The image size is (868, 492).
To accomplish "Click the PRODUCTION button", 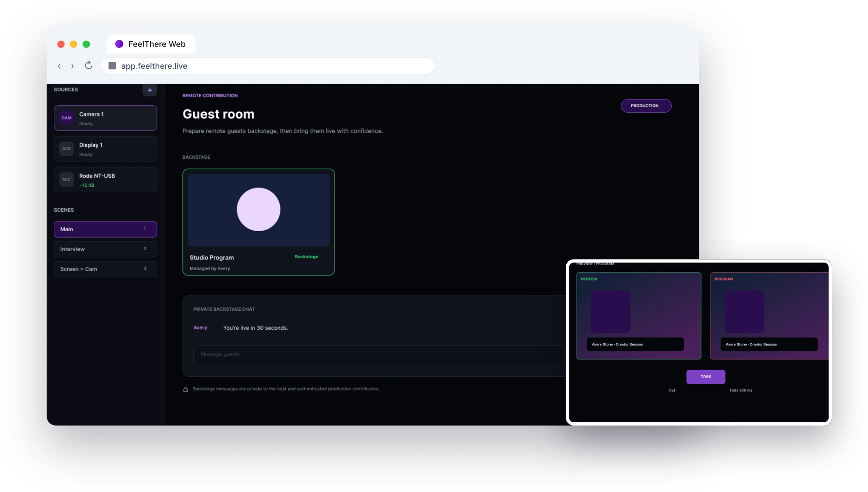I will [646, 106].
